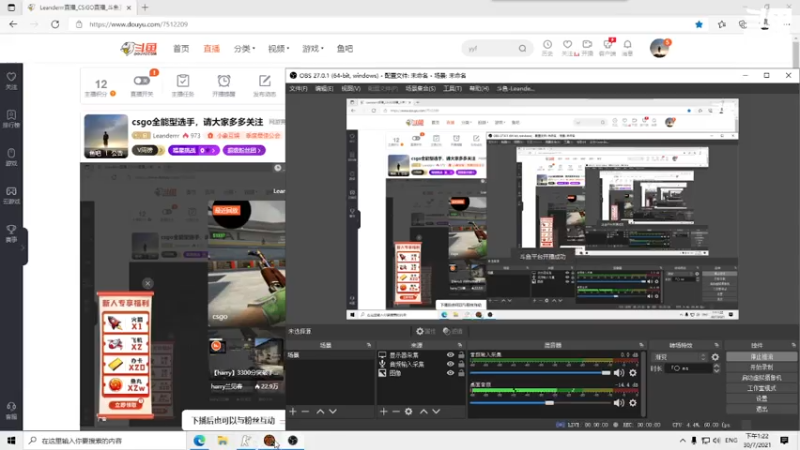Pop out the Sources dock panel

click(x=460, y=345)
